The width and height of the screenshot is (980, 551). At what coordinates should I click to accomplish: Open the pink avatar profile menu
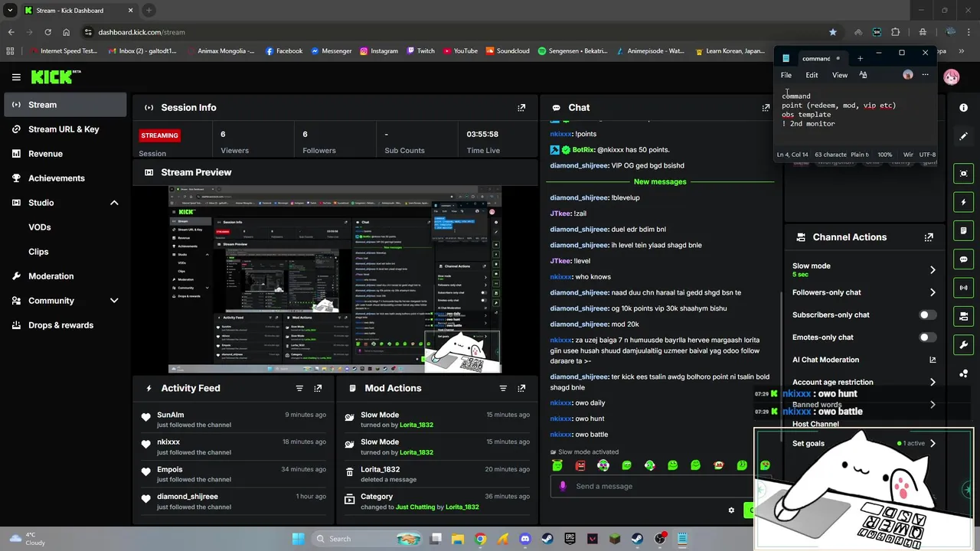coord(952,77)
